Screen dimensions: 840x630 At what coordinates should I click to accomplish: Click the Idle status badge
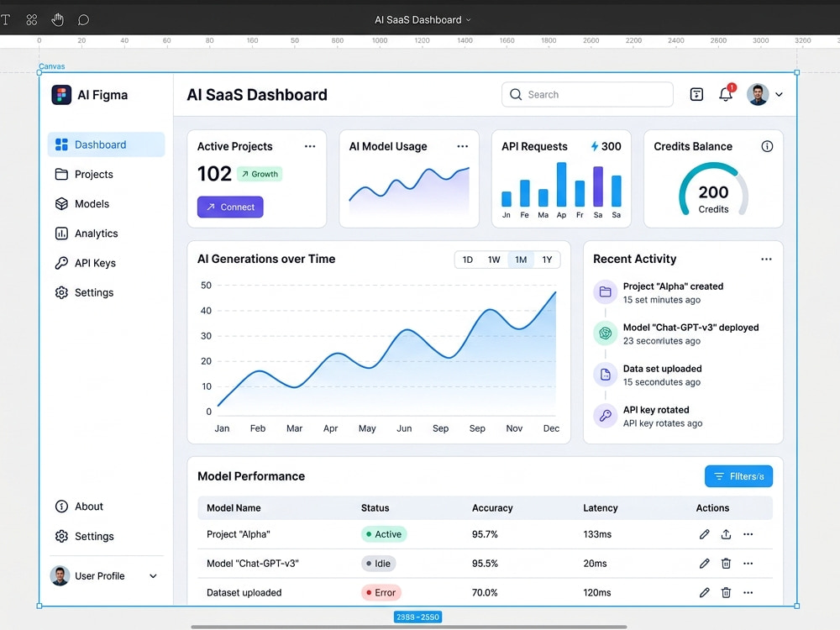point(378,563)
